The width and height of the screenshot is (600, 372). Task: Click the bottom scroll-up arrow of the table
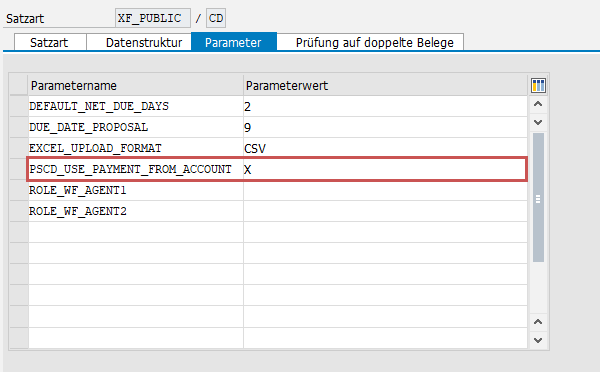538,322
